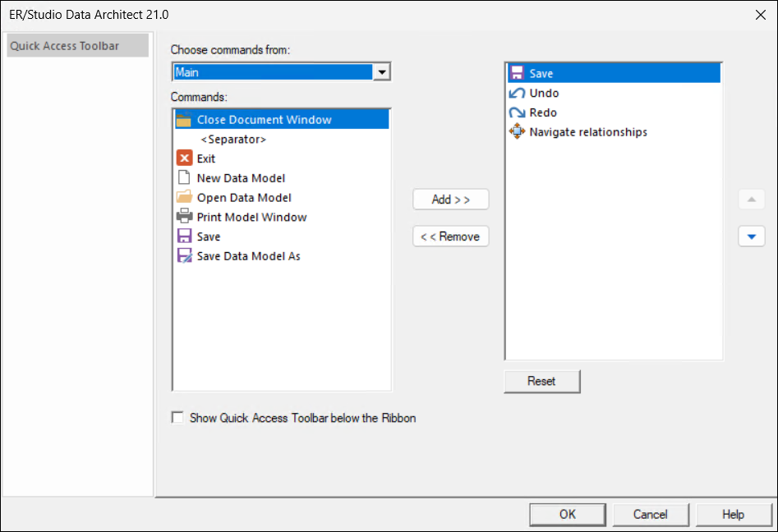Move selected command down with blue arrow
778x532 pixels.
pyautogui.click(x=751, y=236)
